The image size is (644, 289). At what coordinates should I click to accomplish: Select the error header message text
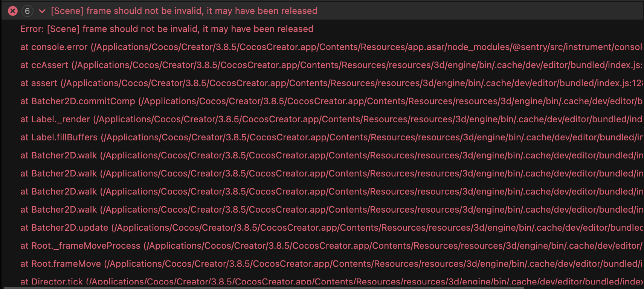(184, 11)
